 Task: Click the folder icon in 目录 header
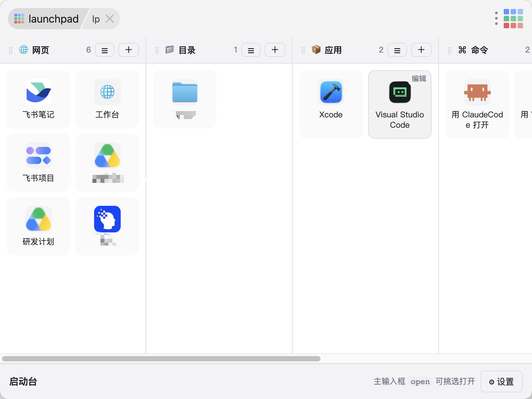[170, 50]
